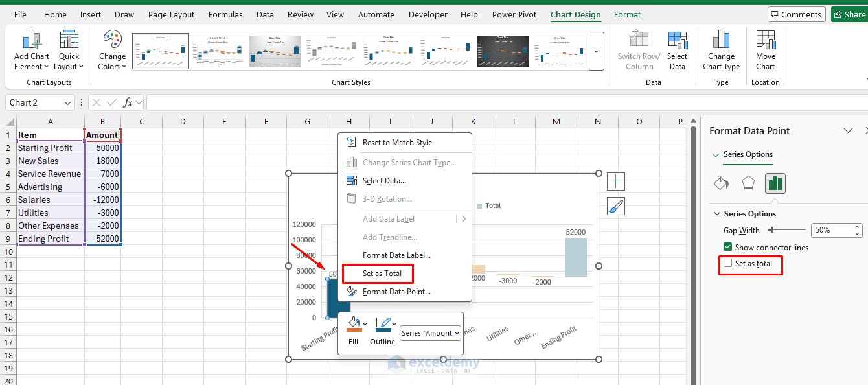Click the Total legend entry in chart

(488, 205)
